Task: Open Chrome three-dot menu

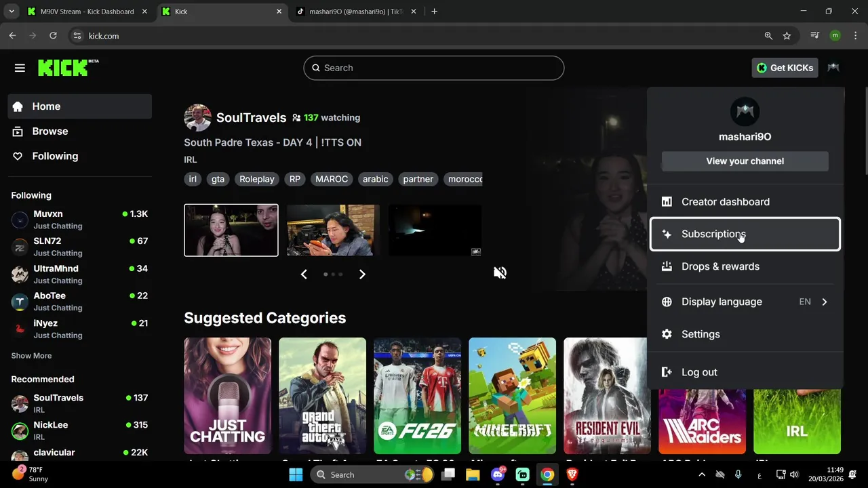Action: (856, 36)
